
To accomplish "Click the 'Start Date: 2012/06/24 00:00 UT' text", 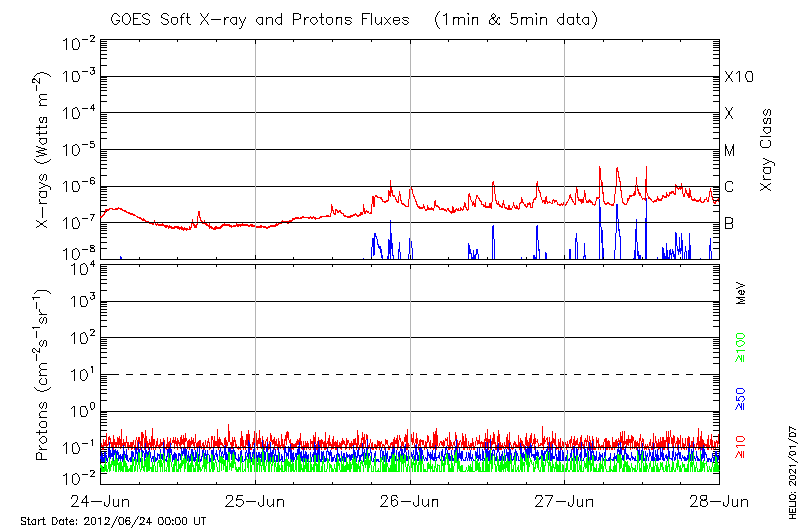I will 113,521.
